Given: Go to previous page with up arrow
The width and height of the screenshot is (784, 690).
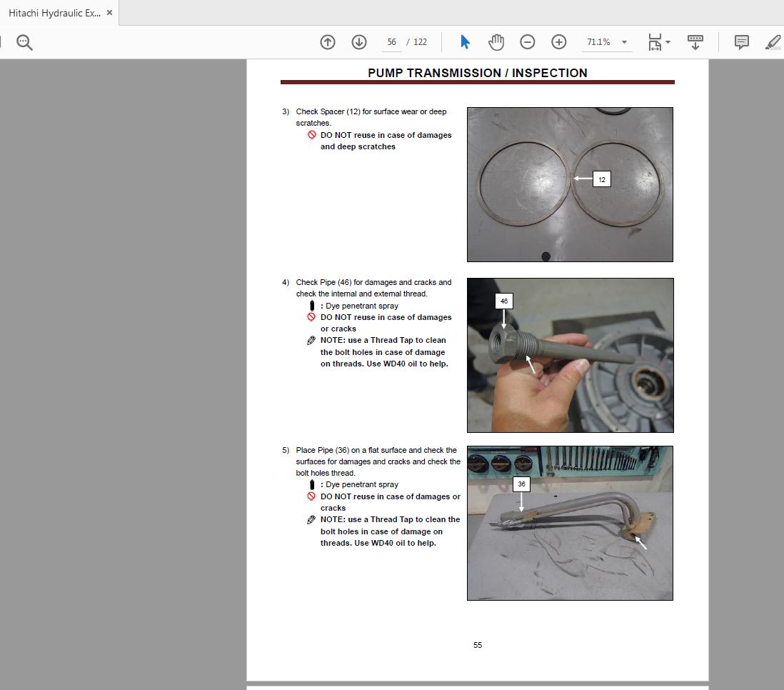Looking at the screenshot, I should [328, 42].
